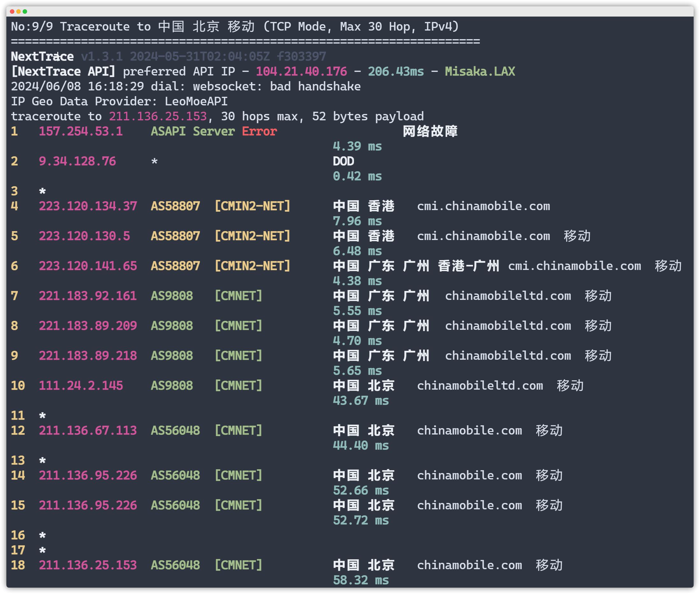Click the Misaka.LAX node label

pos(480,71)
